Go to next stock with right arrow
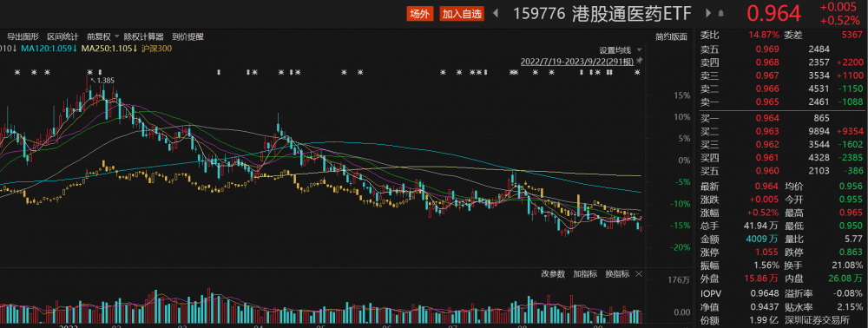The image size is (868, 328). point(708,13)
